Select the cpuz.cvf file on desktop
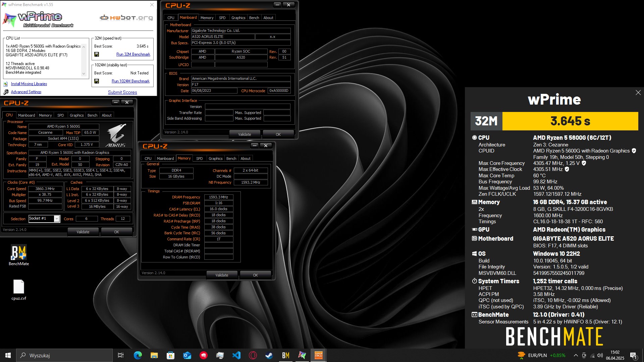 pyautogui.click(x=19, y=290)
